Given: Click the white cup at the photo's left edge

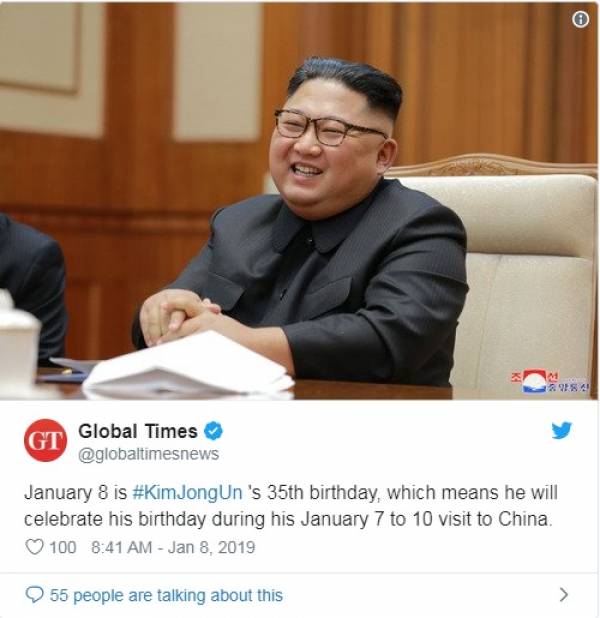Looking at the screenshot, I should coord(18,341).
